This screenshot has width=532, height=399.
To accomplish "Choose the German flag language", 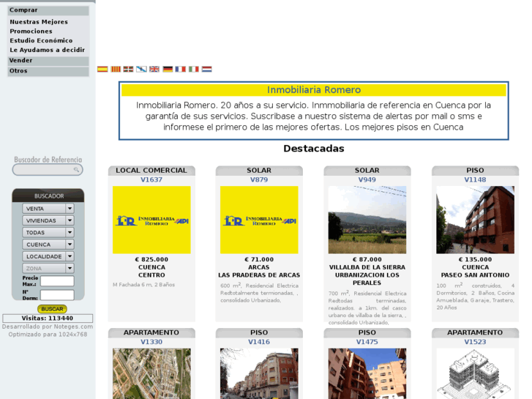I will coord(168,69).
